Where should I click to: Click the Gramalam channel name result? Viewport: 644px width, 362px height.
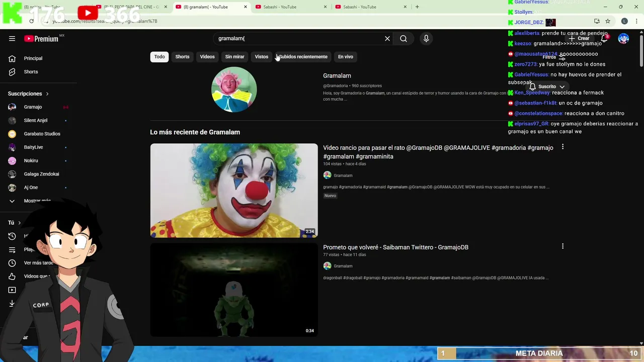click(x=337, y=76)
